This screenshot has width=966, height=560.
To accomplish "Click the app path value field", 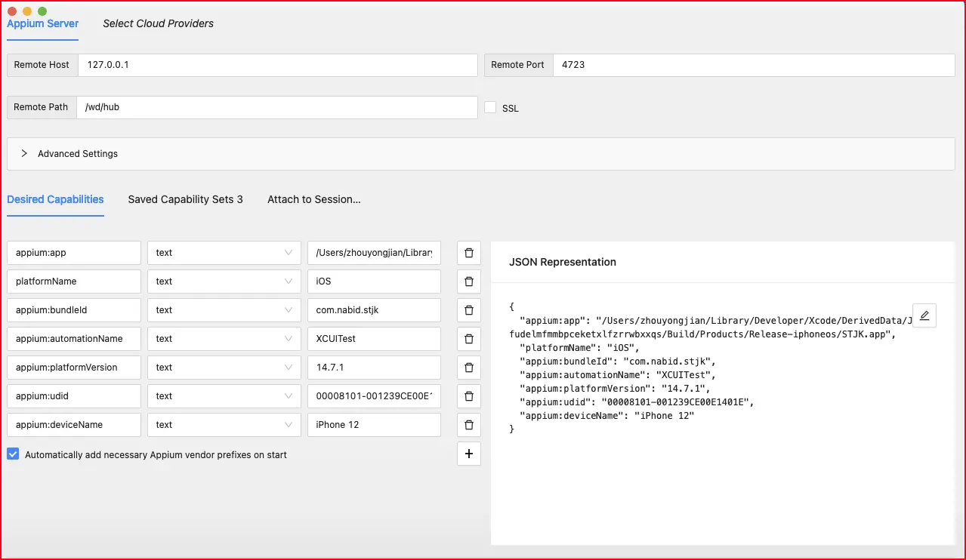I will pos(374,253).
